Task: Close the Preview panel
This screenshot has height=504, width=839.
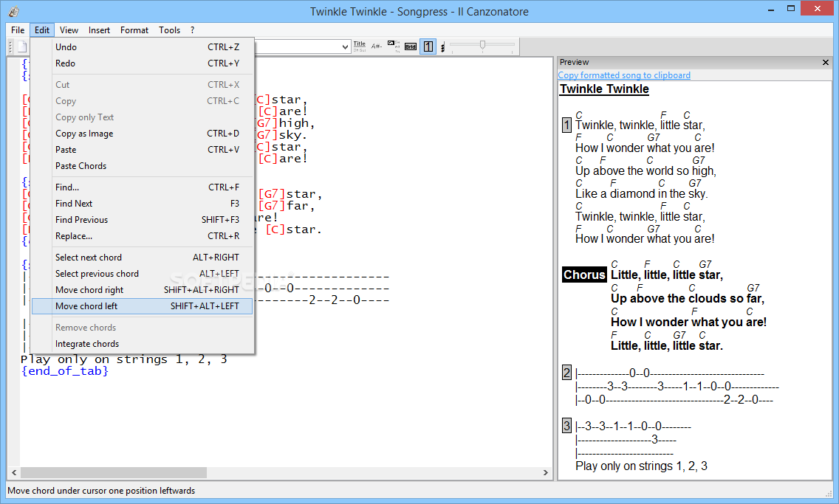Action: click(825, 63)
